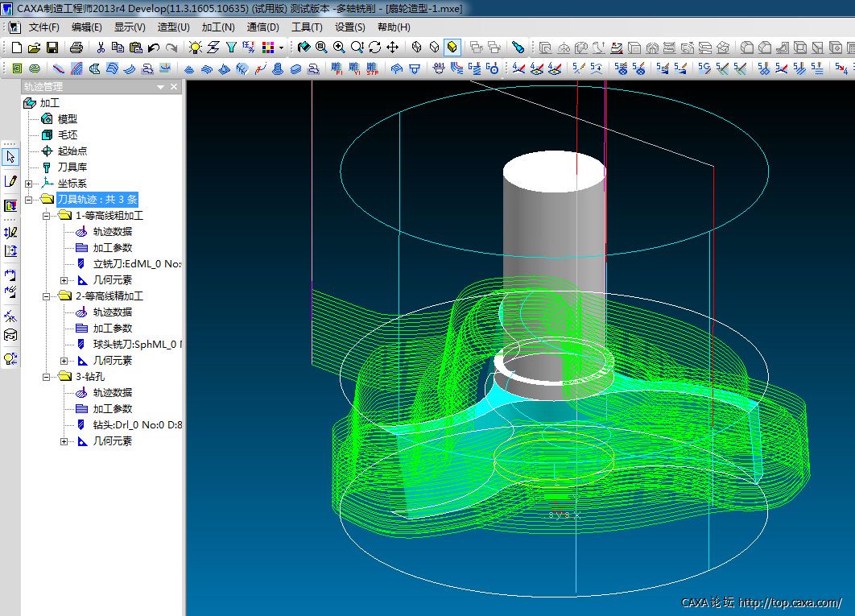The height and width of the screenshot is (616, 855).
Task: Select 轨迹数据 under 1-等高线粗加工
Action: click(x=113, y=232)
